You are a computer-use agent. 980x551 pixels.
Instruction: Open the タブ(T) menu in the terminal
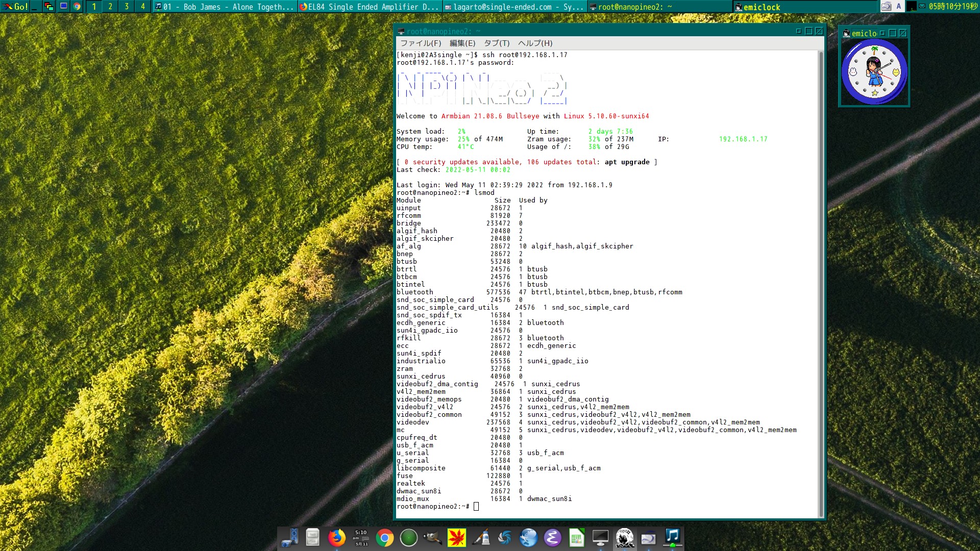(497, 43)
